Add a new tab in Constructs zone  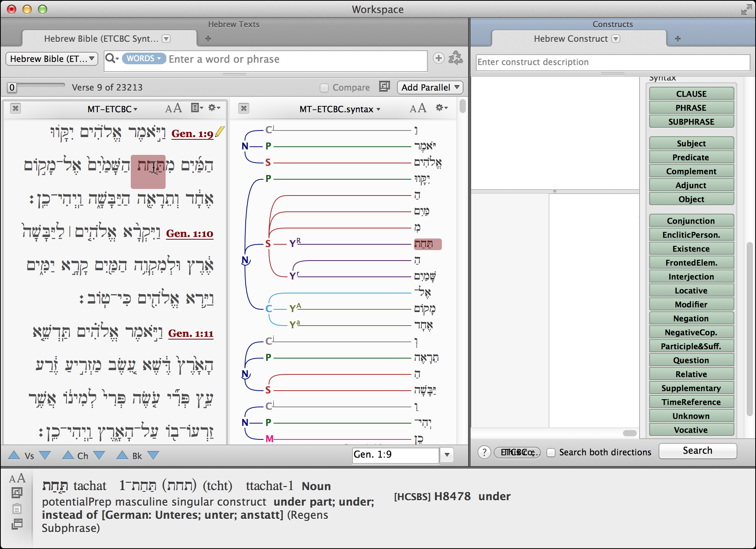click(678, 38)
